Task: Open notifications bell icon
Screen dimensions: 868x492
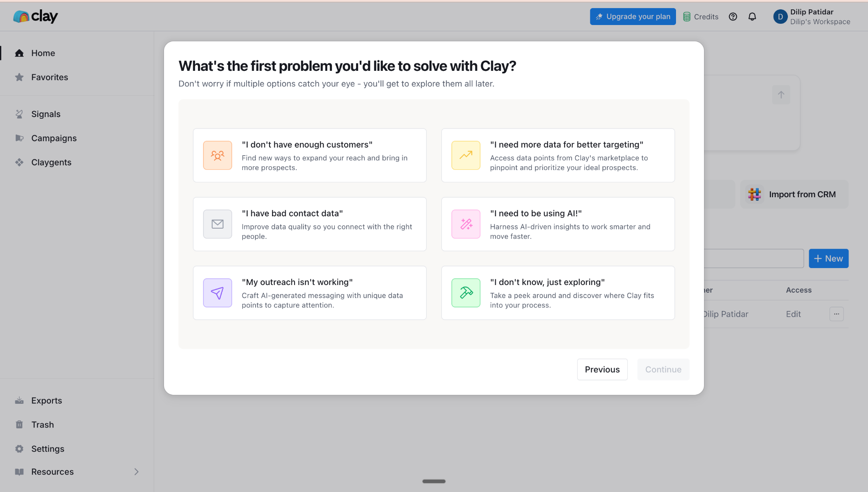Action: [752, 17]
